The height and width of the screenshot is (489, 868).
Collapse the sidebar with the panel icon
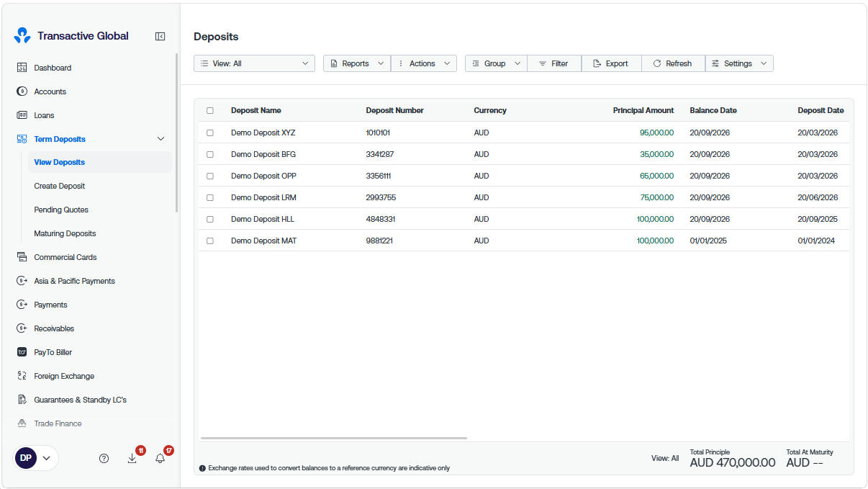(x=161, y=36)
